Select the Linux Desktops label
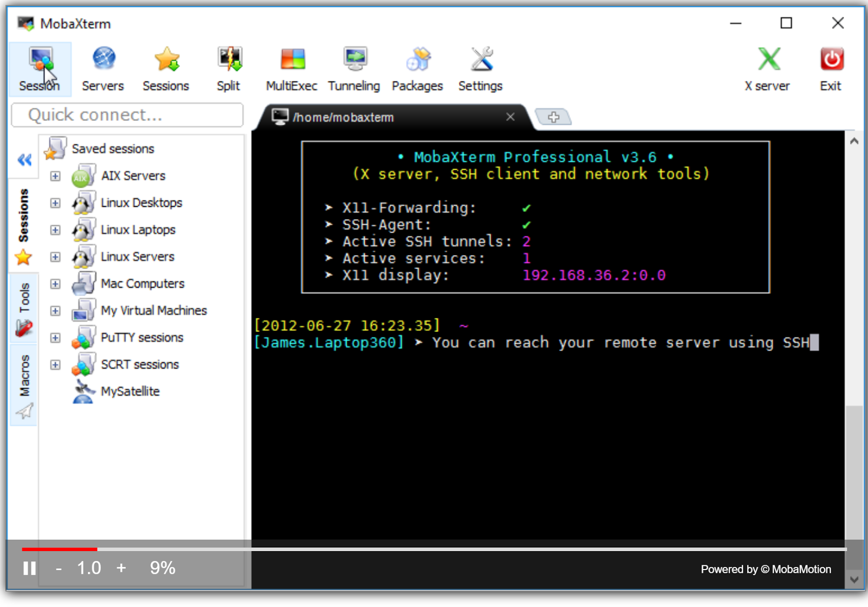The image size is (868, 607). tap(142, 203)
